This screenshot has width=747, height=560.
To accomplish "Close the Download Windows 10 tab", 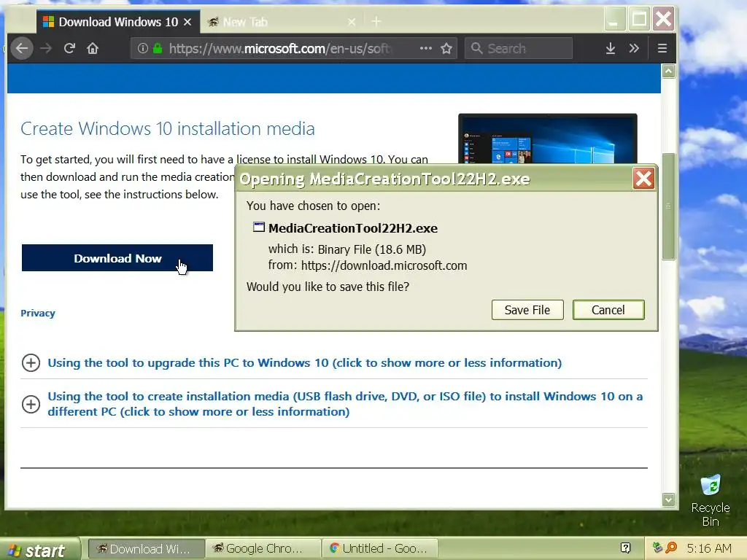I will click(187, 22).
